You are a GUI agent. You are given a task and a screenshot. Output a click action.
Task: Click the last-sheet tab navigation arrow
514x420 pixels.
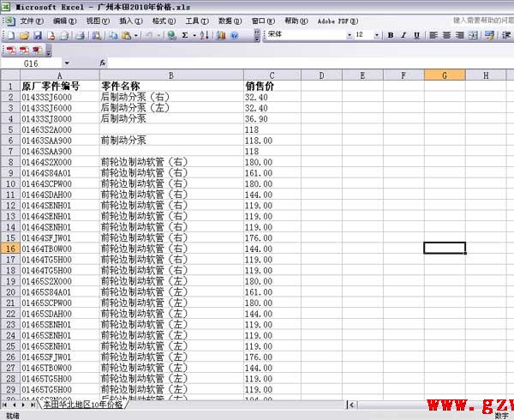coord(33,405)
